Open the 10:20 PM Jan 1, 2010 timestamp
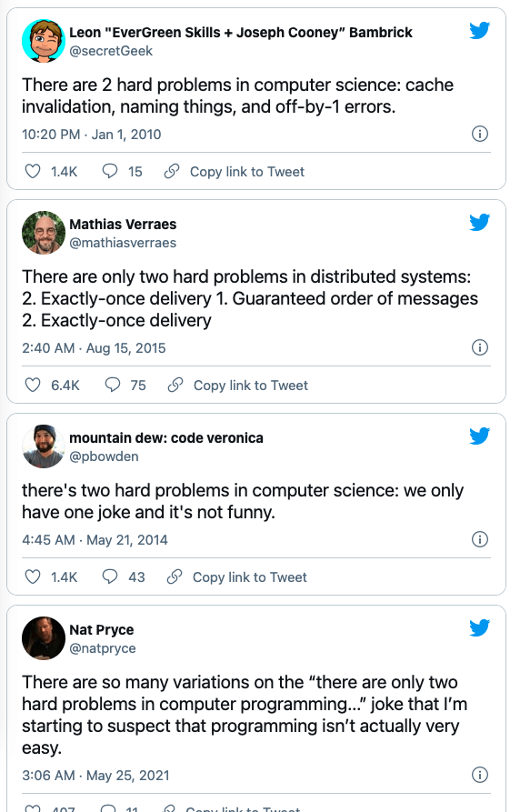Screen dimensions: 510x812 tap(92, 135)
